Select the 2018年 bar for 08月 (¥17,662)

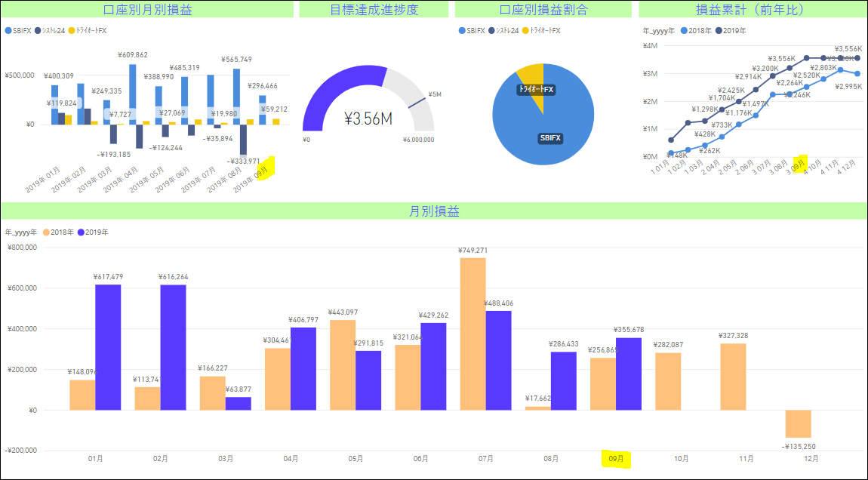(x=538, y=408)
